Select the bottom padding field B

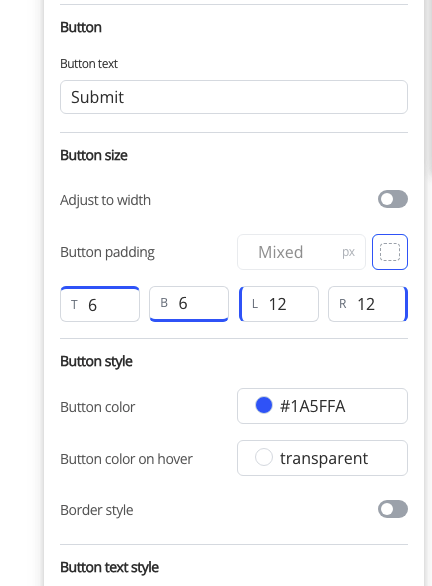tap(189, 304)
